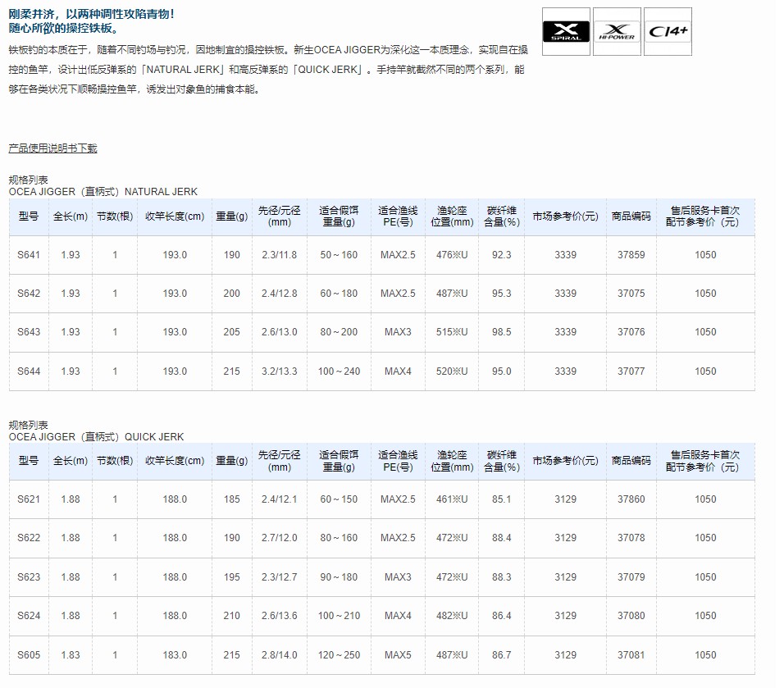Image resolution: width=784 pixels, height=688 pixels.
Task: Click product code 37079
Action: [x=631, y=577]
